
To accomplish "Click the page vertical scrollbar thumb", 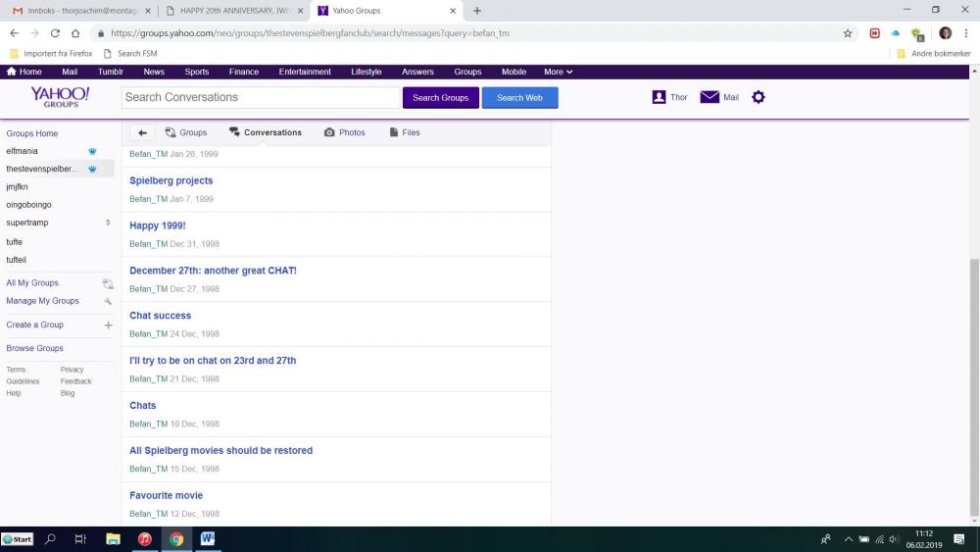I will (x=974, y=387).
